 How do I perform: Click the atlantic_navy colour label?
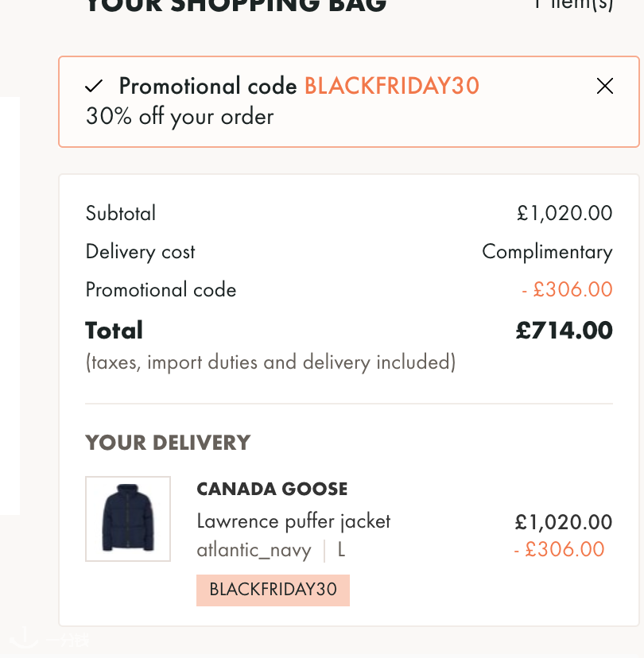pos(254,549)
